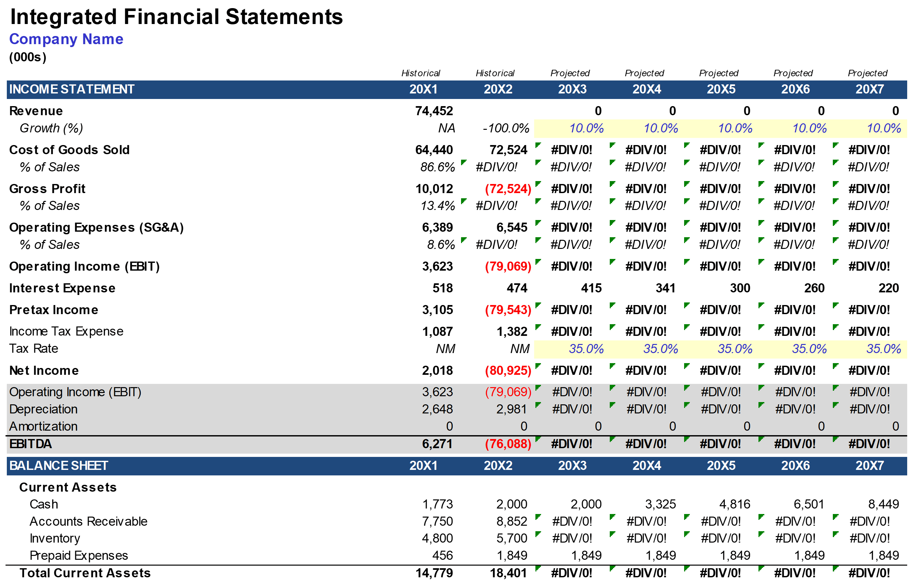Click the 8.6% SG&A ratio cell
This screenshot has width=914, height=588.
click(441, 245)
